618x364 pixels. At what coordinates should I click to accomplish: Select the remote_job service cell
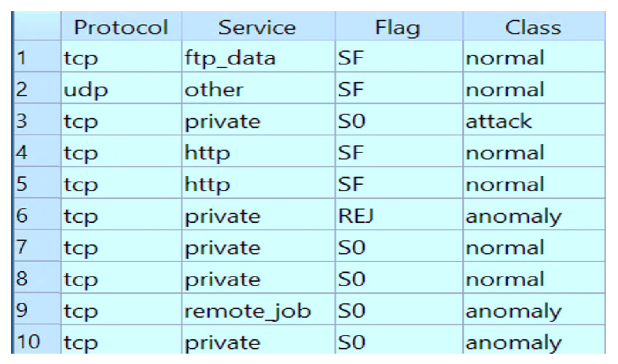point(247,311)
